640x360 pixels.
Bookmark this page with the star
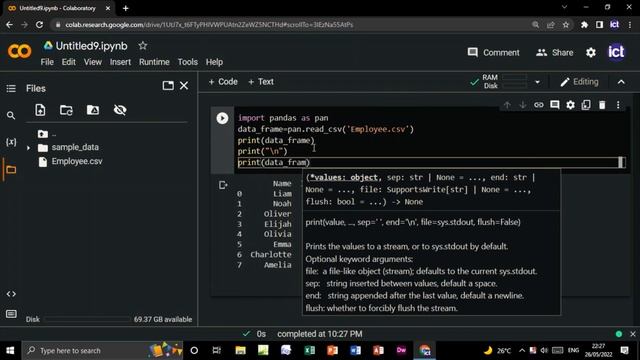click(566, 25)
